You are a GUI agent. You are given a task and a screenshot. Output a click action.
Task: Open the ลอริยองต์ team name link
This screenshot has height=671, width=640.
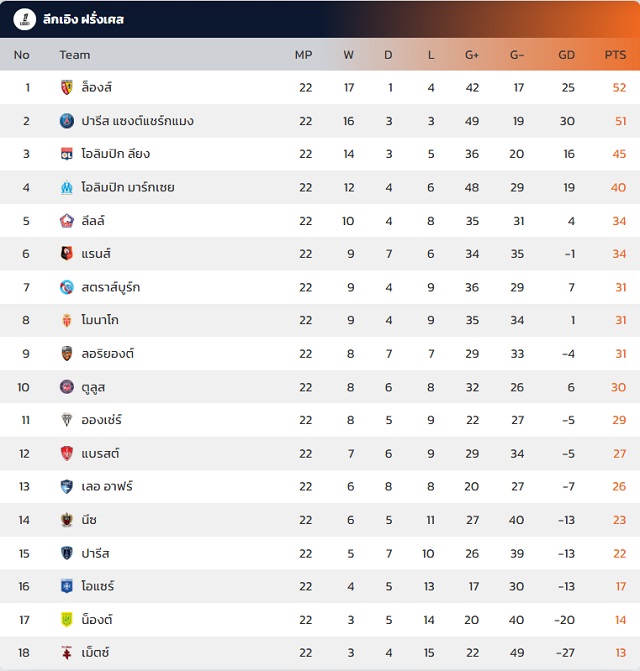click(x=107, y=354)
